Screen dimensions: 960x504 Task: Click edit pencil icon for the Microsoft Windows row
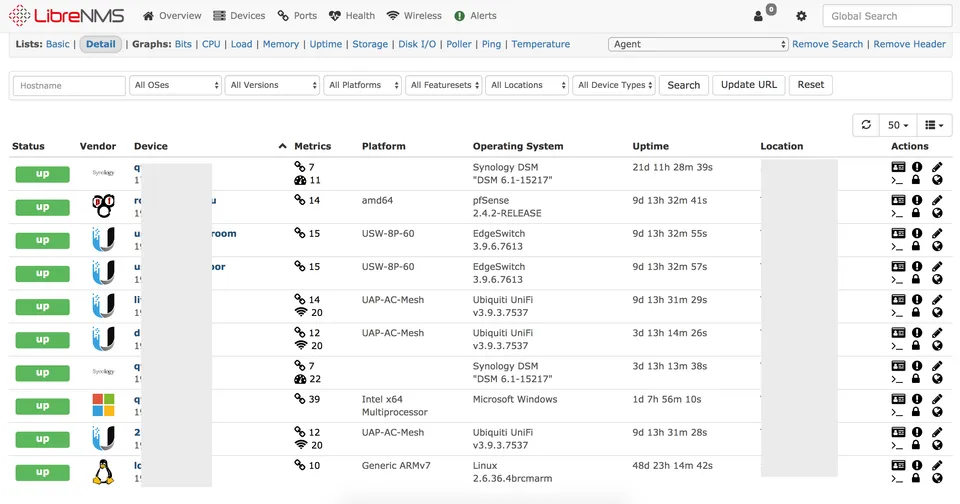[x=937, y=398]
